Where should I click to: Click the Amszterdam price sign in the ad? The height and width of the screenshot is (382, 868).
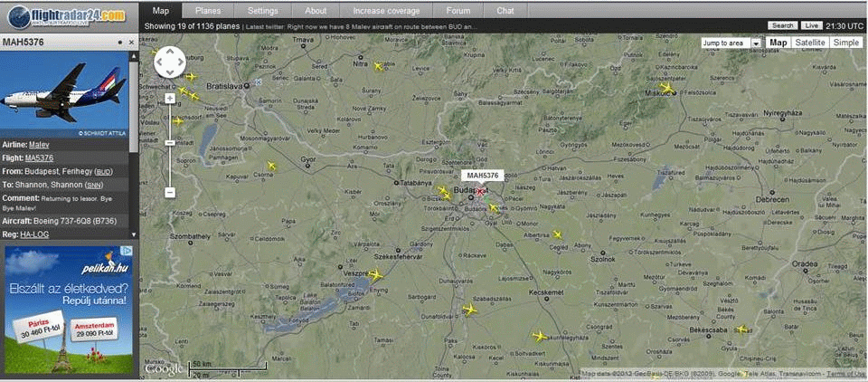(93, 329)
